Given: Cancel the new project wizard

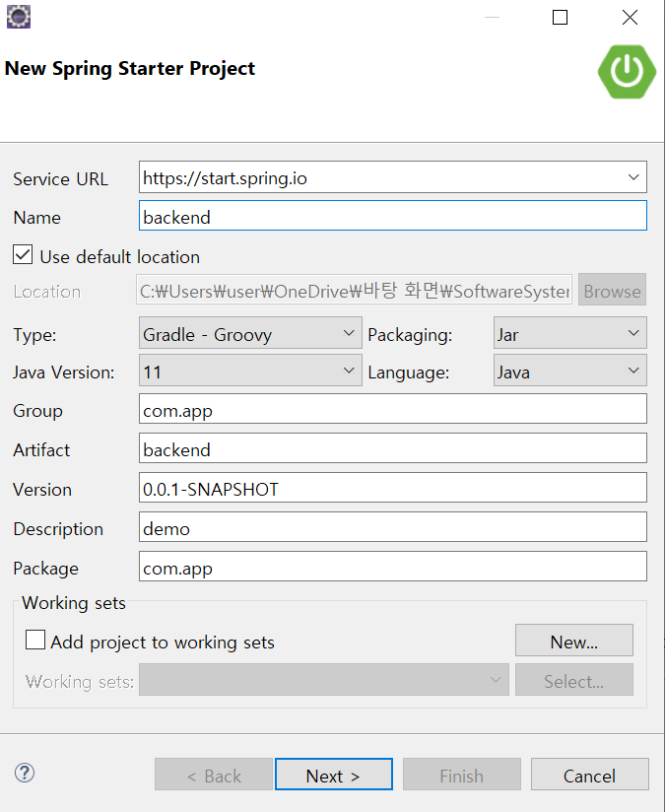Looking at the screenshot, I should pyautogui.click(x=589, y=774).
